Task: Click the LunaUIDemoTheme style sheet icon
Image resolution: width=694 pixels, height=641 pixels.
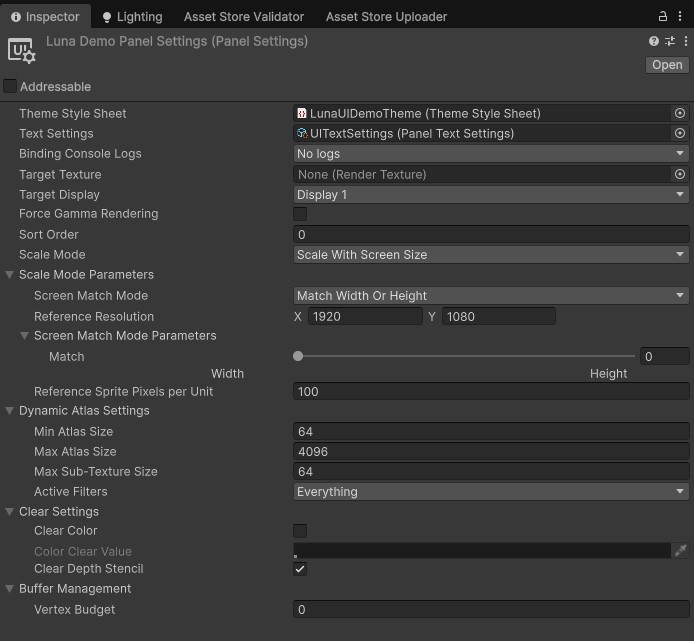Action: (x=302, y=113)
